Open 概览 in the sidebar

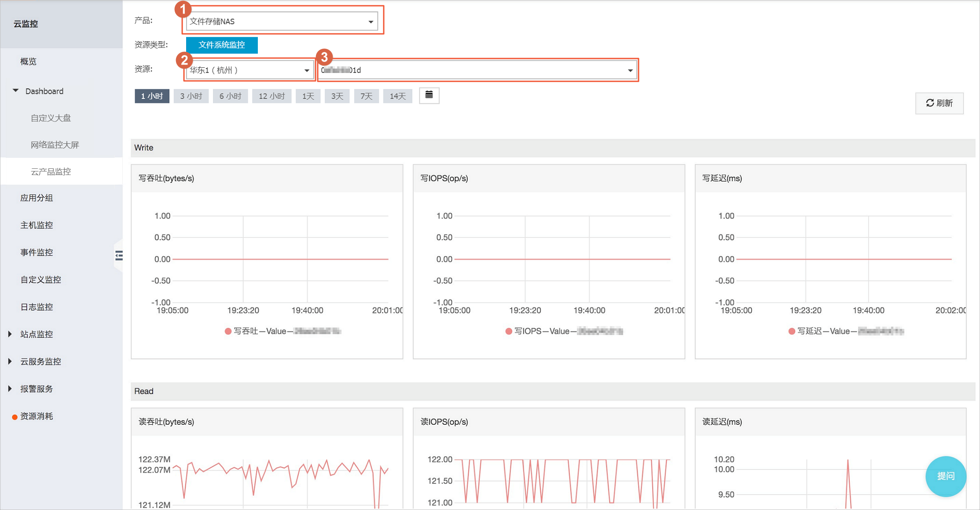point(28,62)
